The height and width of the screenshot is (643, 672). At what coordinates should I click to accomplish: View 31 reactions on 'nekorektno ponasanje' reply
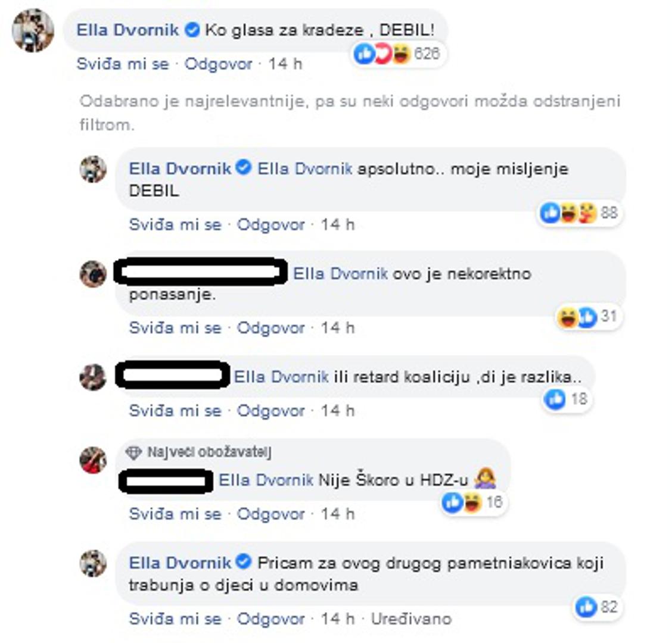(x=587, y=317)
